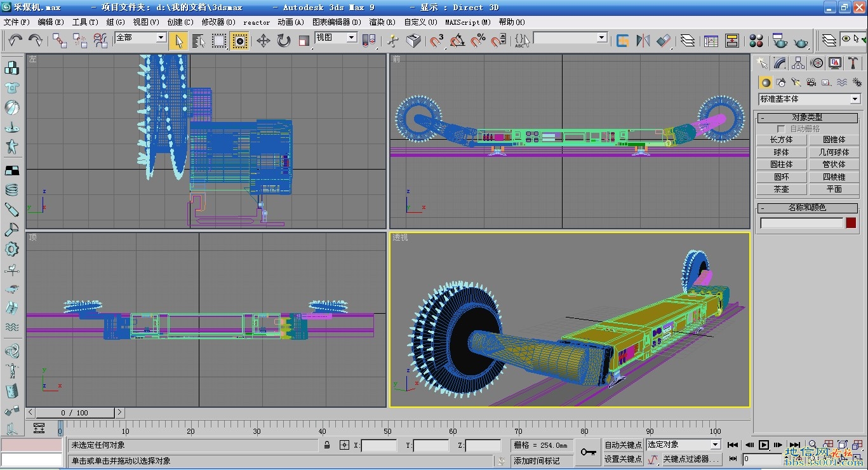Open the reactor menu
Image resolution: width=868 pixels, height=470 pixels.
click(257, 22)
